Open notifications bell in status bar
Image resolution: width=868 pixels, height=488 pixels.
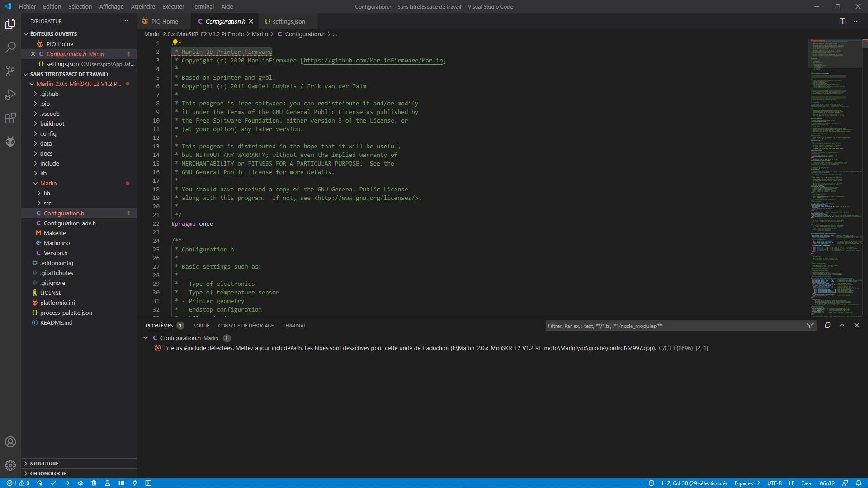tap(859, 483)
